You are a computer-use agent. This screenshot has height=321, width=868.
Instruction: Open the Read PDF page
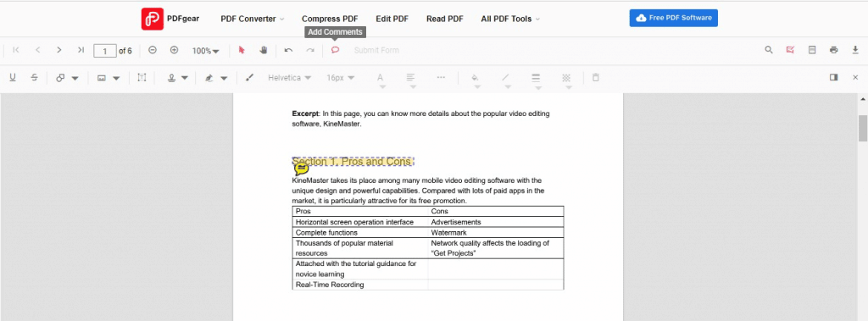(444, 19)
